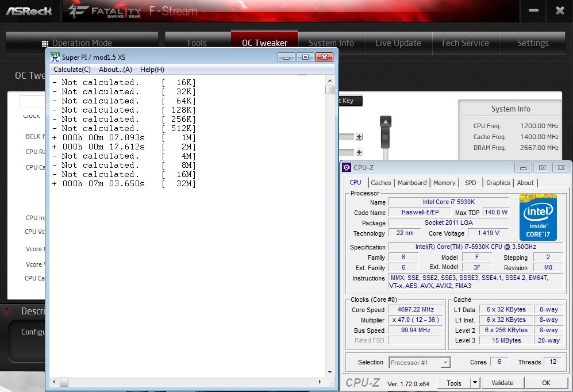This screenshot has height=392, width=573.
Task: Click the Max TDP value 140.0 W
Action: click(x=495, y=212)
